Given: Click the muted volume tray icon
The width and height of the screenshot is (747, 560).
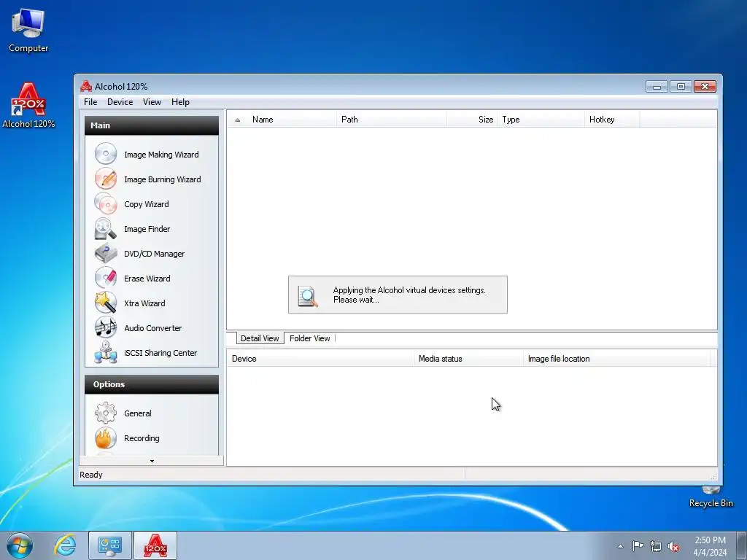Looking at the screenshot, I should [x=673, y=546].
